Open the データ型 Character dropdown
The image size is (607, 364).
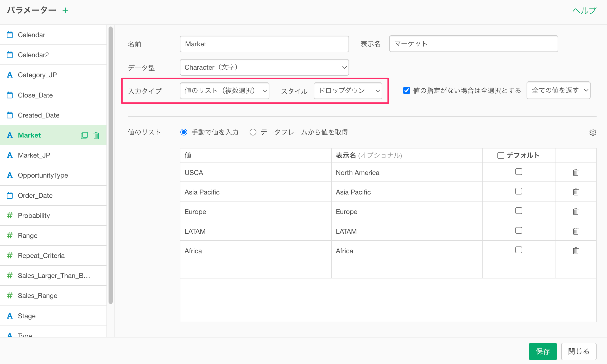pyautogui.click(x=264, y=67)
